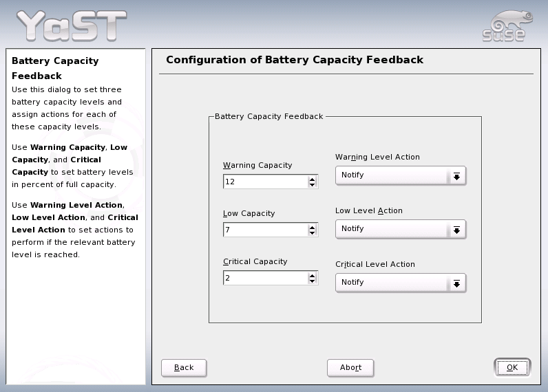Click the Battery Capacity Feedback group title
The height and width of the screenshot is (392, 548).
pos(268,116)
